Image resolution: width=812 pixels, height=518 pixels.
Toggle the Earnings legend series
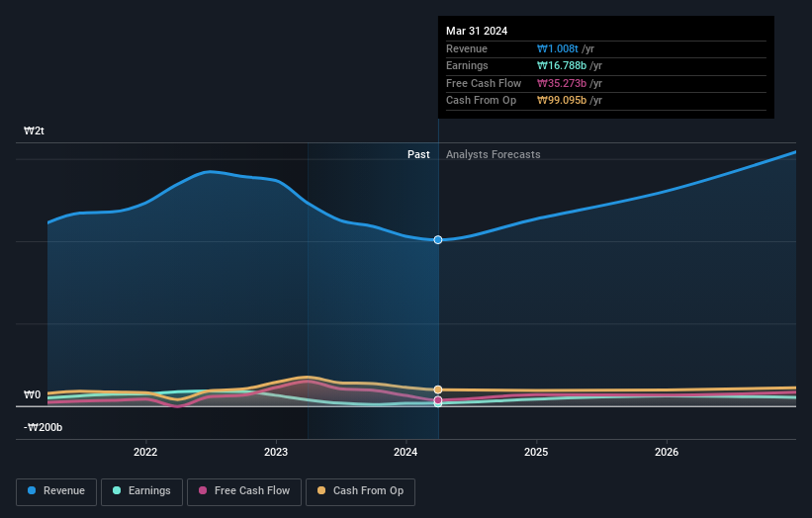pos(141,491)
